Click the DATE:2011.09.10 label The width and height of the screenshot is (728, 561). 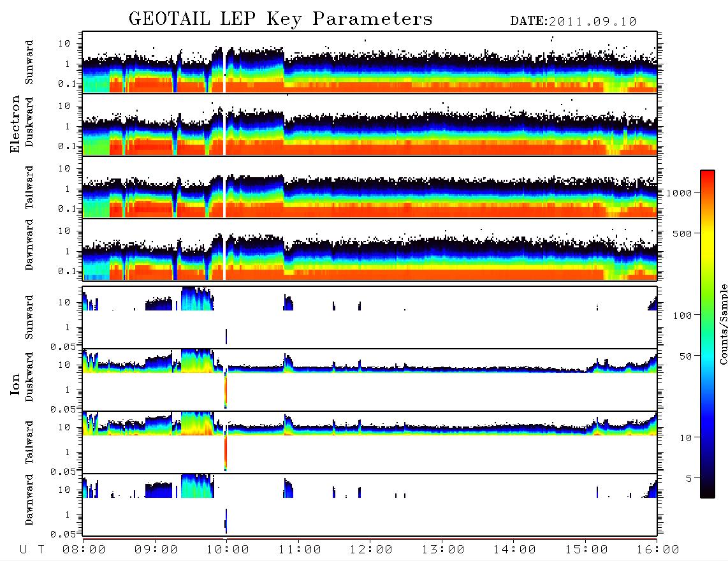573,22
